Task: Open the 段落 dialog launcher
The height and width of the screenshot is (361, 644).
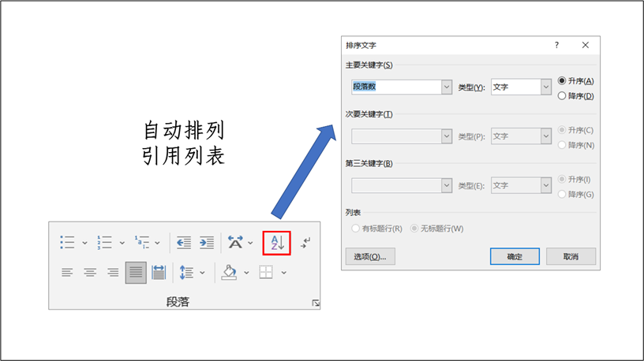Action: (x=316, y=303)
